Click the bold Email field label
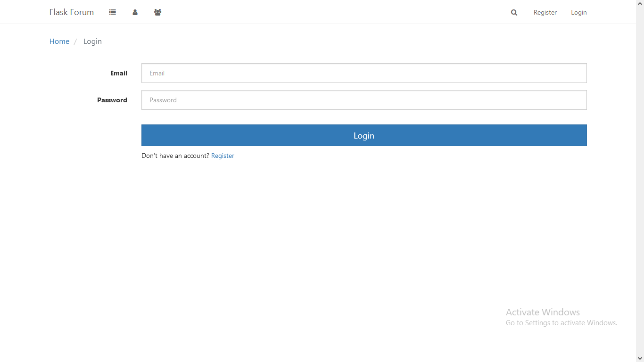Image resolution: width=644 pixels, height=362 pixels. [x=119, y=73]
